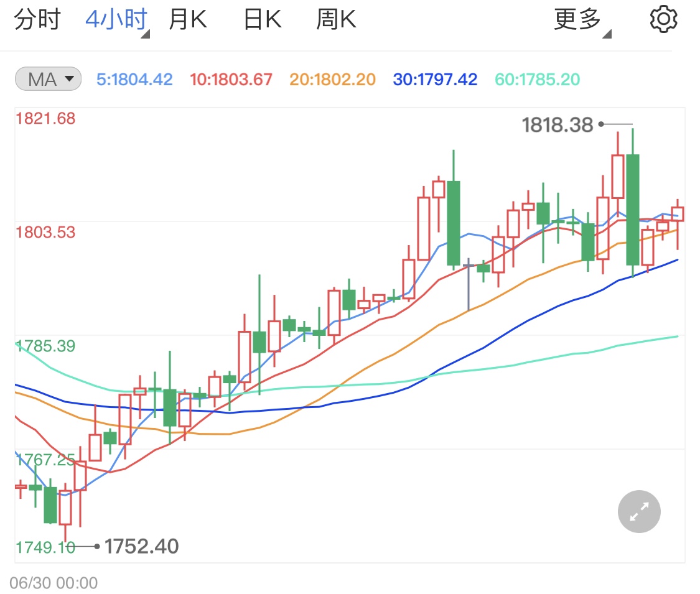Screen dimensions: 700x594
Task: Click the low price label 1752.40
Action: [141, 546]
